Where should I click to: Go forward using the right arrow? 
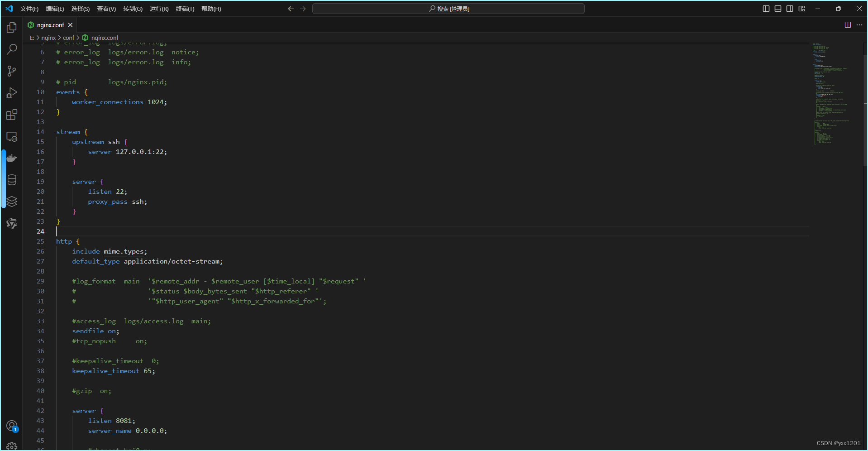(303, 9)
